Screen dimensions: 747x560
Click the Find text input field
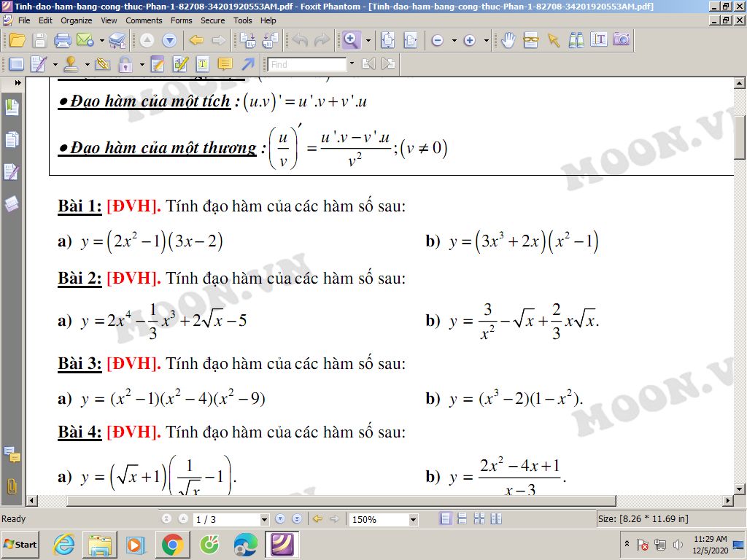point(307,64)
